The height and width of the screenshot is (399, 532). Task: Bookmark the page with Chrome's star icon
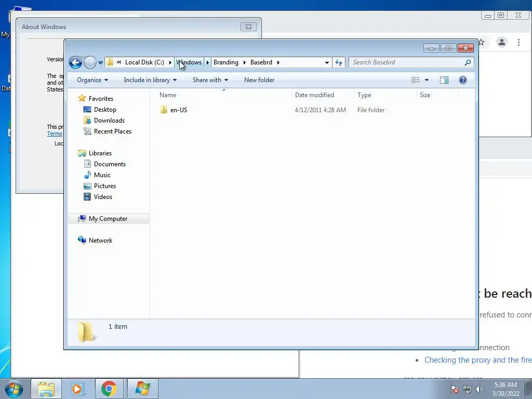(x=482, y=42)
